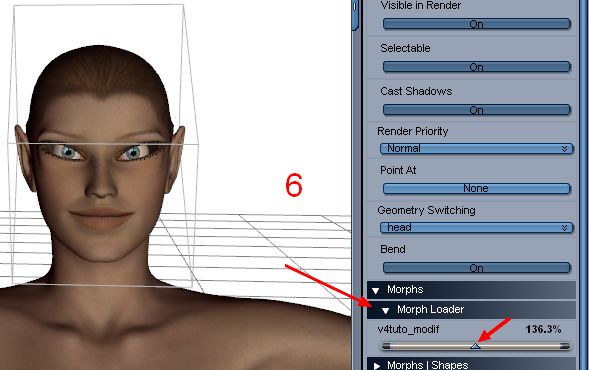Expand the Morphs | Shapes group

pos(377,365)
